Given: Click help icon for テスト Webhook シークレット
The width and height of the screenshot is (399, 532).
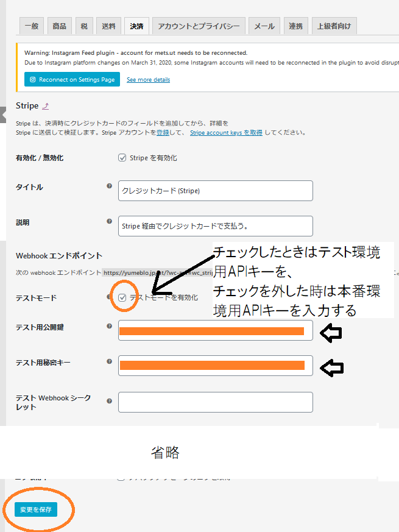Looking at the screenshot, I should point(109,401).
